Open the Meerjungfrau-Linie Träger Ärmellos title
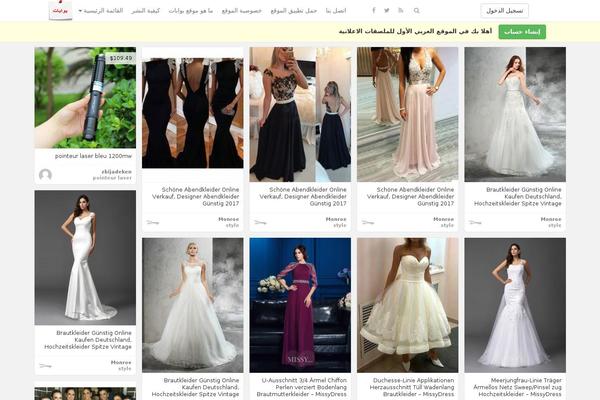The image size is (600, 400). click(x=517, y=387)
